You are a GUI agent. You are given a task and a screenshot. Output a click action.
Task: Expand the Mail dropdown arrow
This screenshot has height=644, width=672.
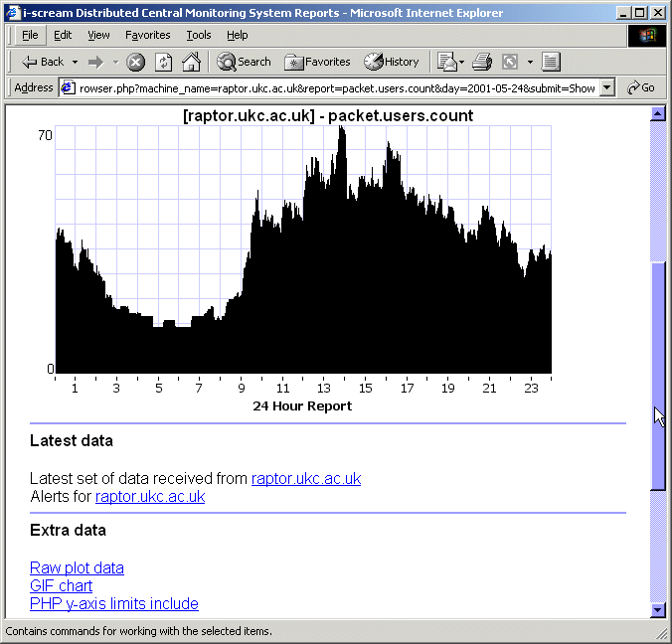point(461,63)
